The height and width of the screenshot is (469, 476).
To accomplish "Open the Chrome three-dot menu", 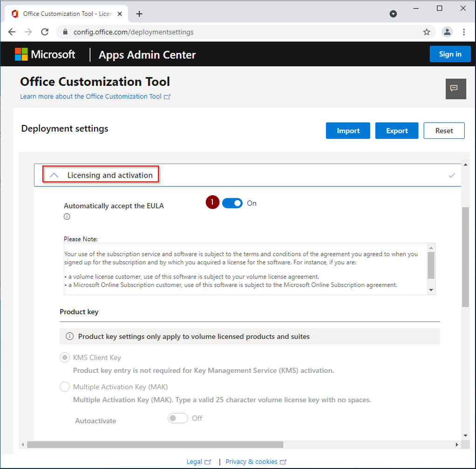I will tap(464, 32).
